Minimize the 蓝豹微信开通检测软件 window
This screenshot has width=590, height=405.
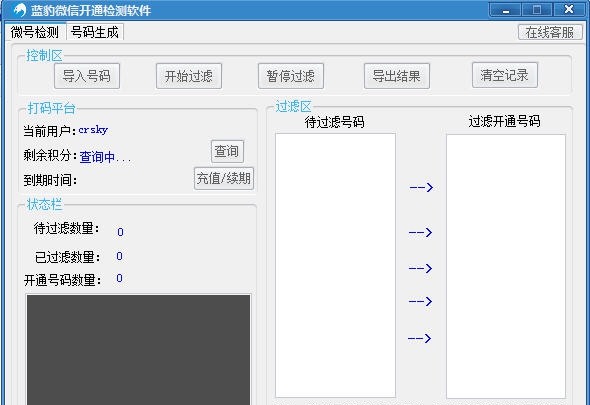click(x=505, y=10)
